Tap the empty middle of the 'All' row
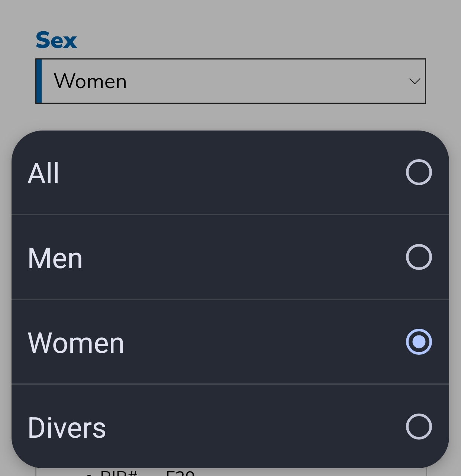The image size is (461, 476). pos(230,173)
